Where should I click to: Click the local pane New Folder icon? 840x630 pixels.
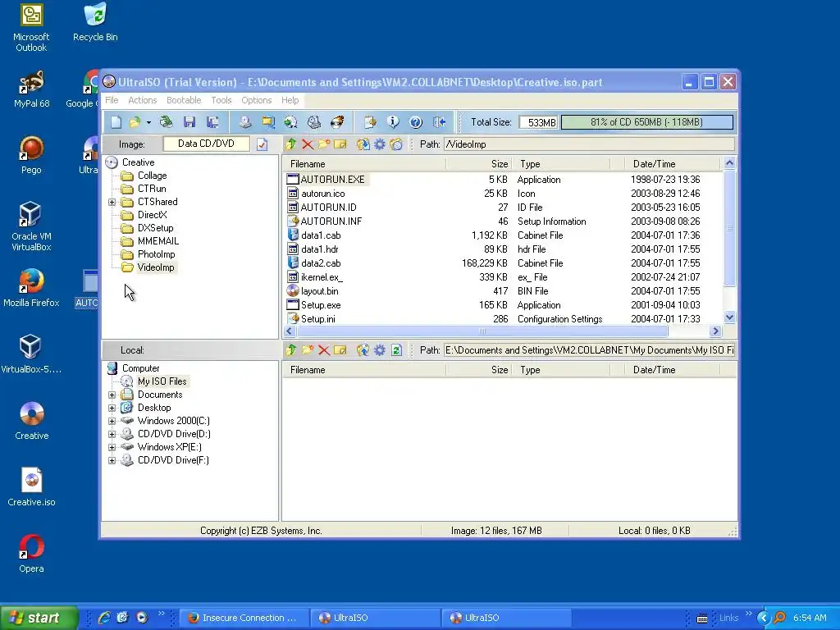click(x=308, y=349)
